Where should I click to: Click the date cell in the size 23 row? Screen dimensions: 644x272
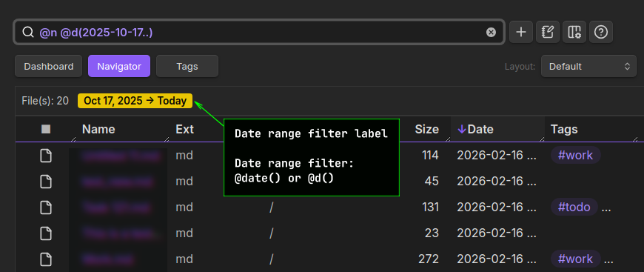pyautogui.click(x=497, y=233)
